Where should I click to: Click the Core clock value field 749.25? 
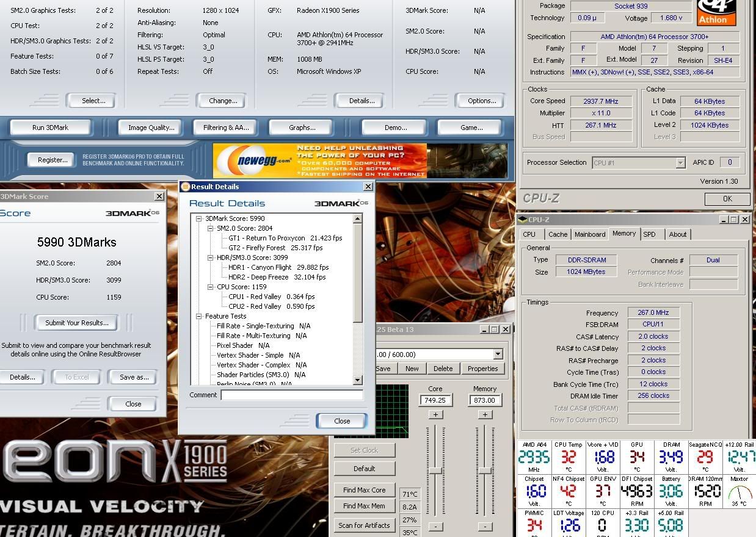[435, 400]
